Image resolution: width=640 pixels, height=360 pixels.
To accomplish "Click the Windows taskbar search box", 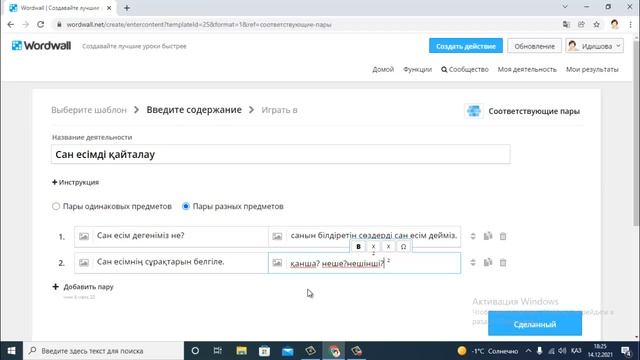I will coord(103,351).
